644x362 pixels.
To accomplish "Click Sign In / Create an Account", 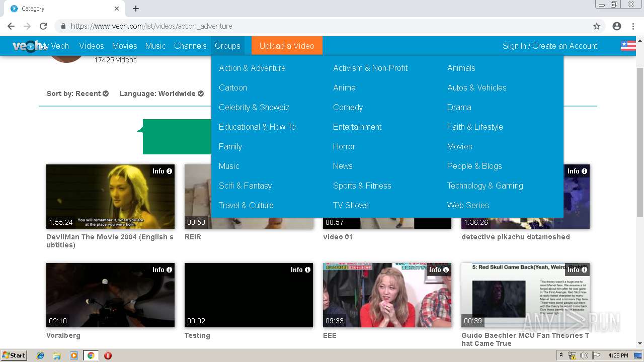I will click(550, 46).
